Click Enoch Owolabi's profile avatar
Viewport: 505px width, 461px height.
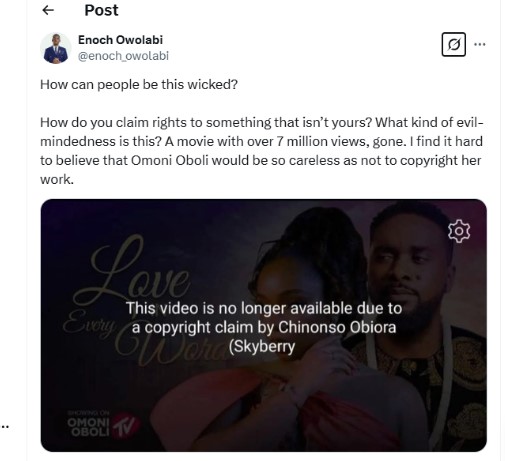56,48
